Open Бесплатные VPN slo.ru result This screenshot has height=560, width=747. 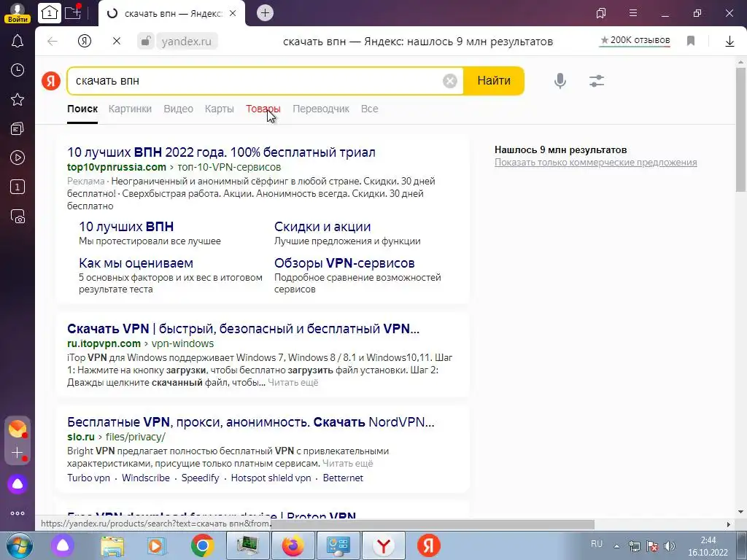pos(251,422)
